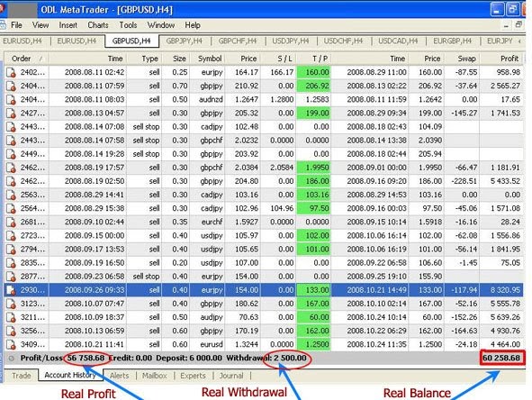Switch to the USDCAD,H4 chart tab
Screen dimensions: 532x400
[x=398, y=41]
